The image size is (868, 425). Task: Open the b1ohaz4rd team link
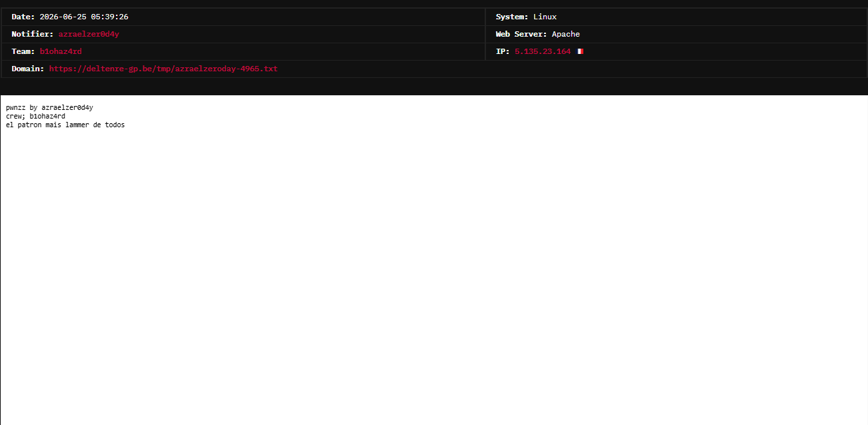pos(61,51)
